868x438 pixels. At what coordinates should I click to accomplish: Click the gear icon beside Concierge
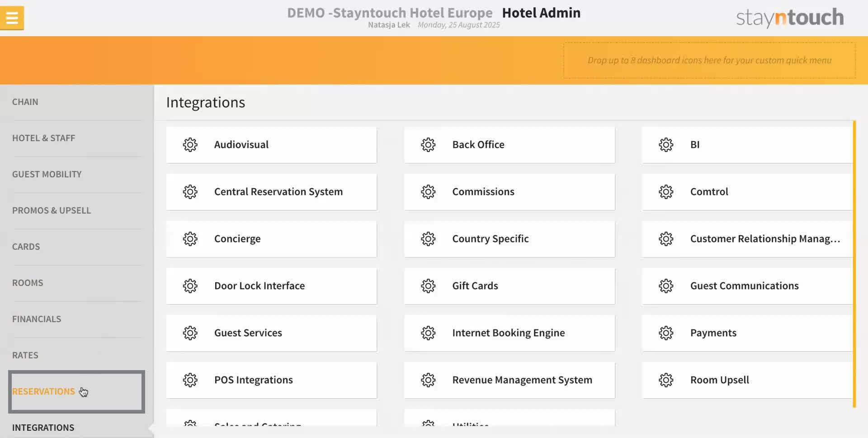(190, 239)
